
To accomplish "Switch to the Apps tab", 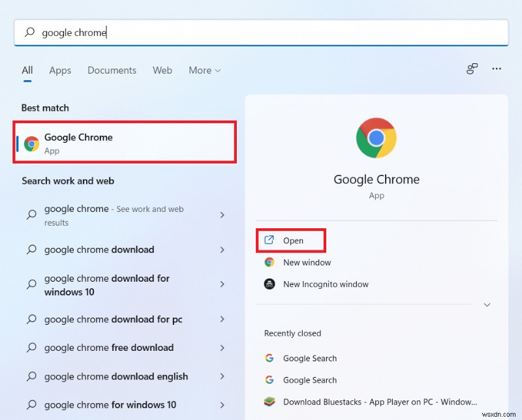I will pos(60,70).
